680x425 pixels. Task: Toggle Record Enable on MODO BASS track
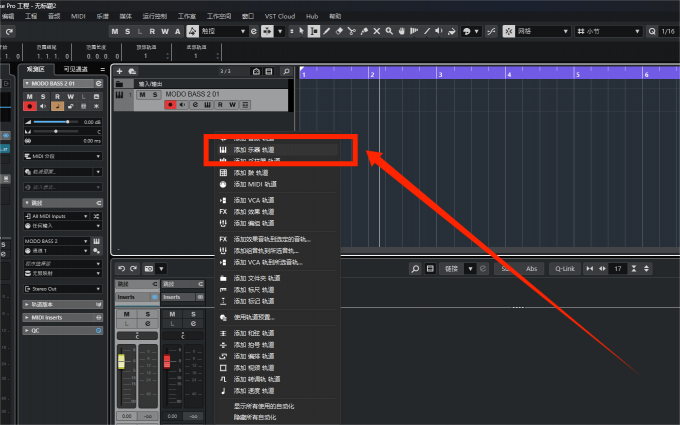(170, 105)
